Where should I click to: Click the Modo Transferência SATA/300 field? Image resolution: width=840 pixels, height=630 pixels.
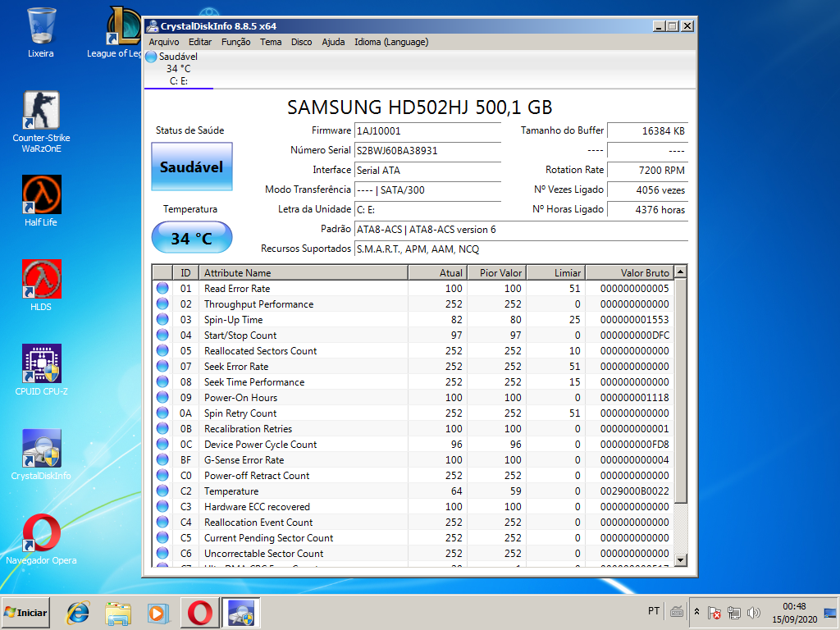pos(427,190)
